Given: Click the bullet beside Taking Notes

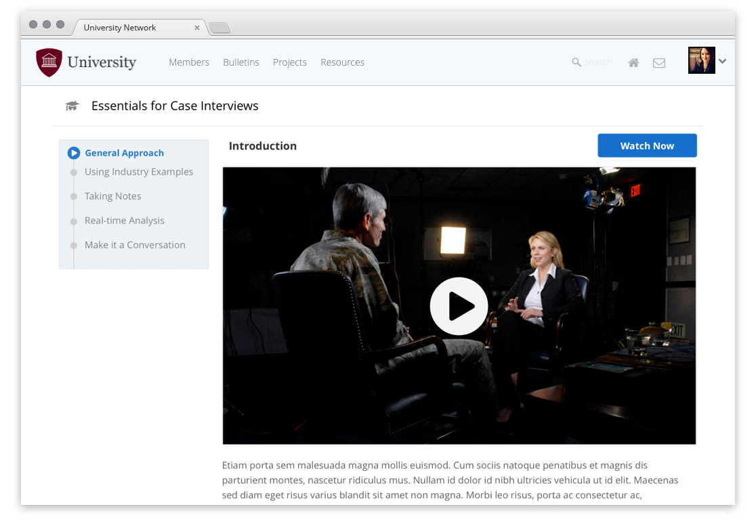Looking at the screenshot, I should tap(74, 196).
